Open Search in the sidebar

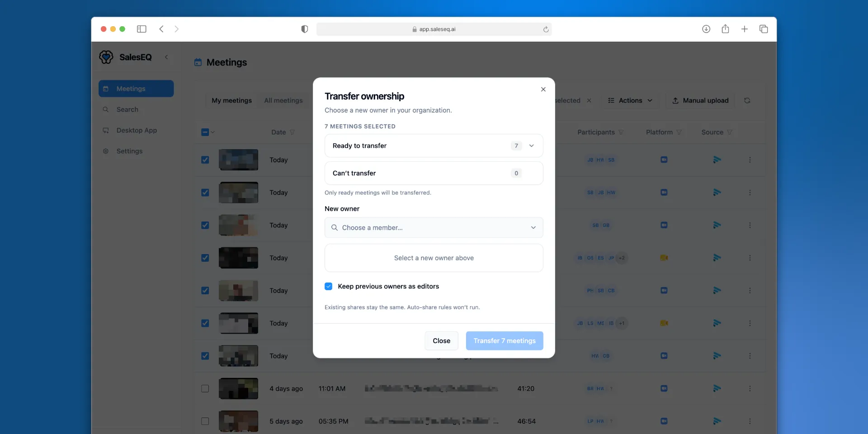[136, 109]
